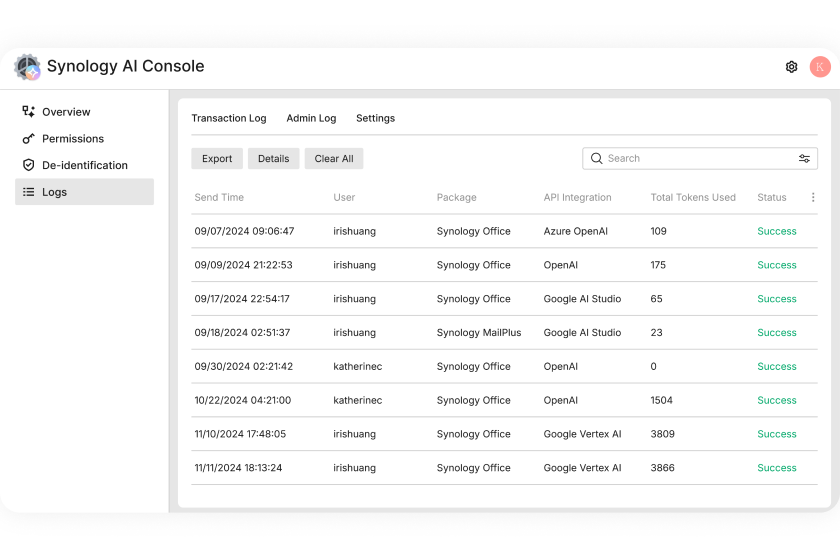Image resolution: width=840 pixels, height=560 pixels.
Task: Open the user avatar K menu
Action: [820, 67]
